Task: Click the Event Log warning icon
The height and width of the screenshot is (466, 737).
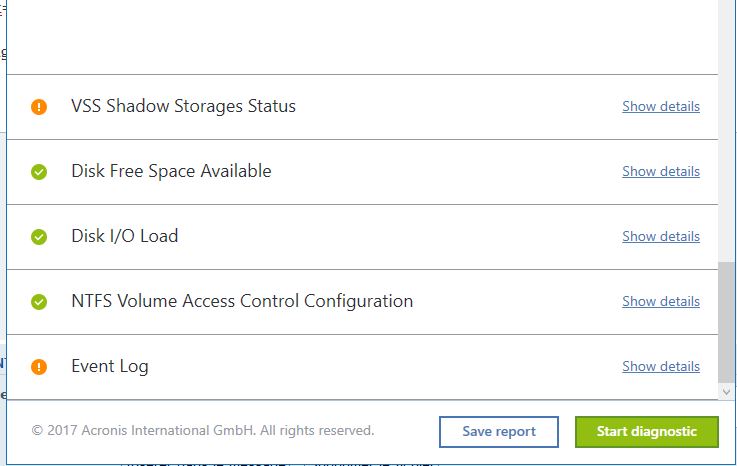Action: tap(39, 367)
